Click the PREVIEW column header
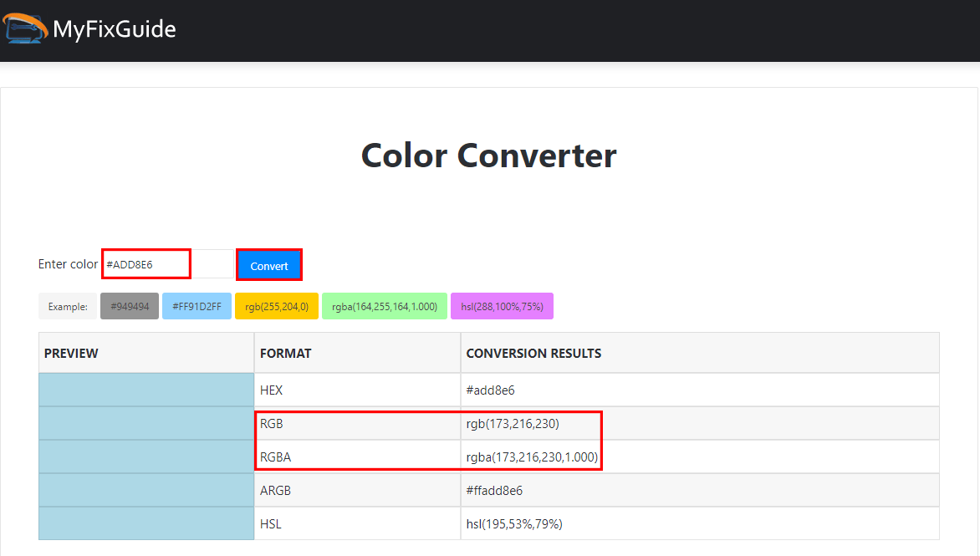The image size is (980, 556). click(x=71, y=353)
